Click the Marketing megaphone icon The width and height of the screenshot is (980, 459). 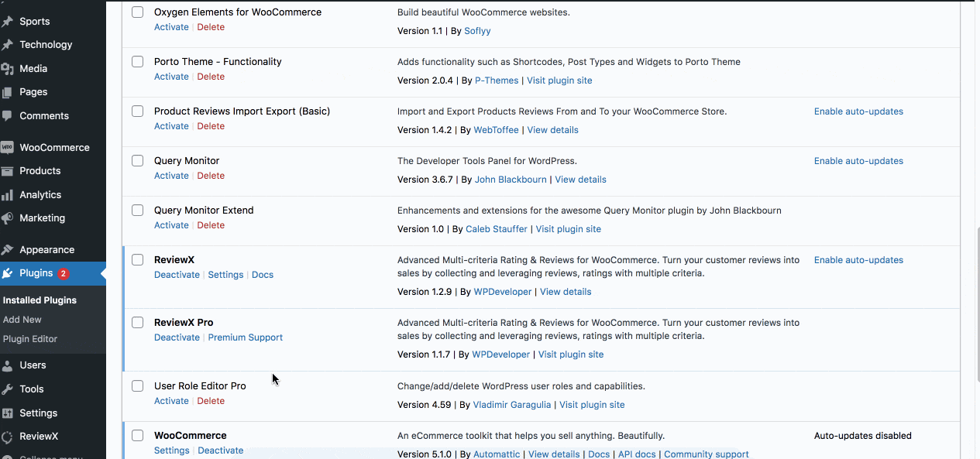click(x=8, y=218)
